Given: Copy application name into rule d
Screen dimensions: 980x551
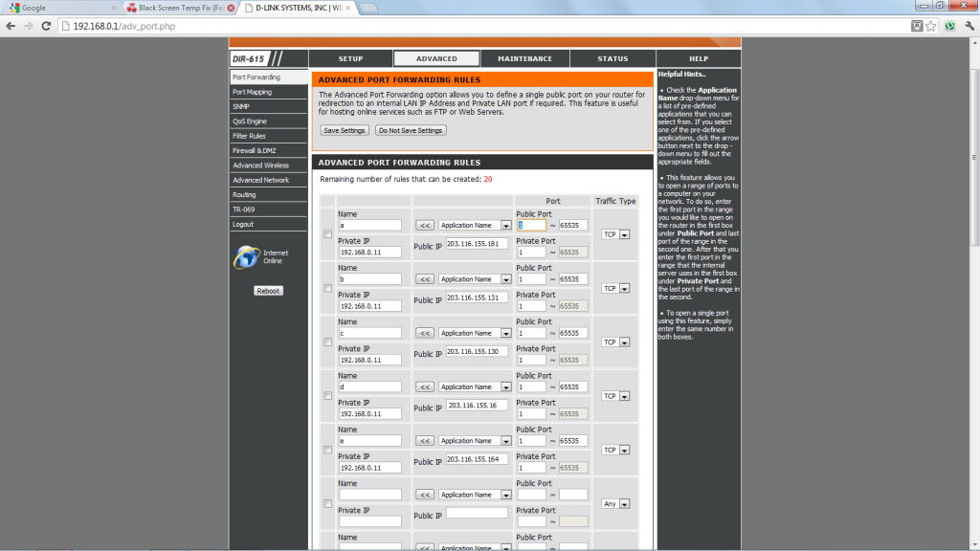Looking at the screenshot, I should [x=424, y=386].
